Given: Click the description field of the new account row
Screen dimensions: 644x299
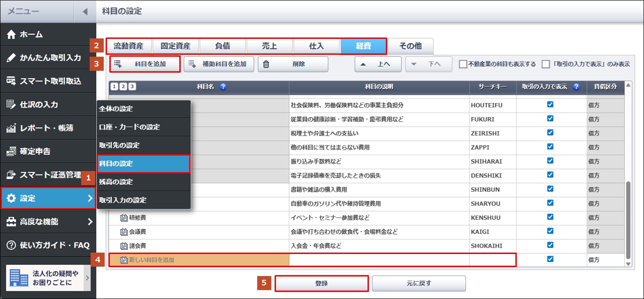Looking at the screenshot, I should click(x=379, y=260).
